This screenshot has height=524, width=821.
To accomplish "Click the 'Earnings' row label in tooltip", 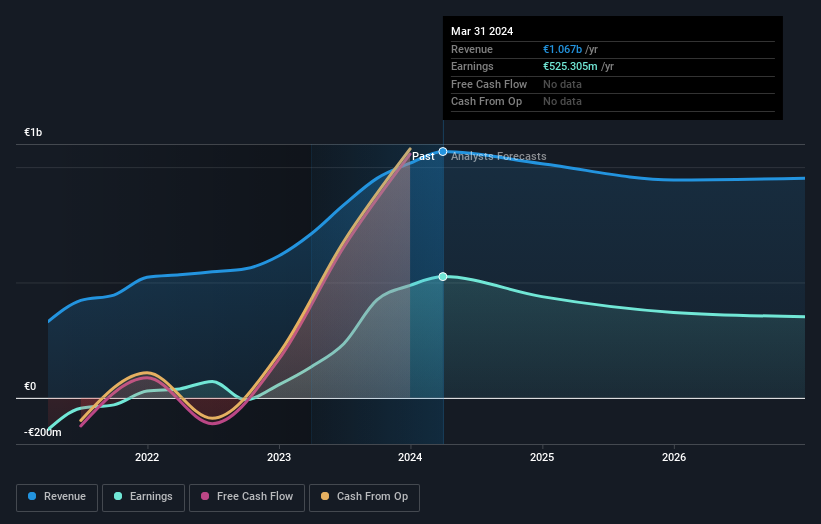I will [x=472, y=66].
